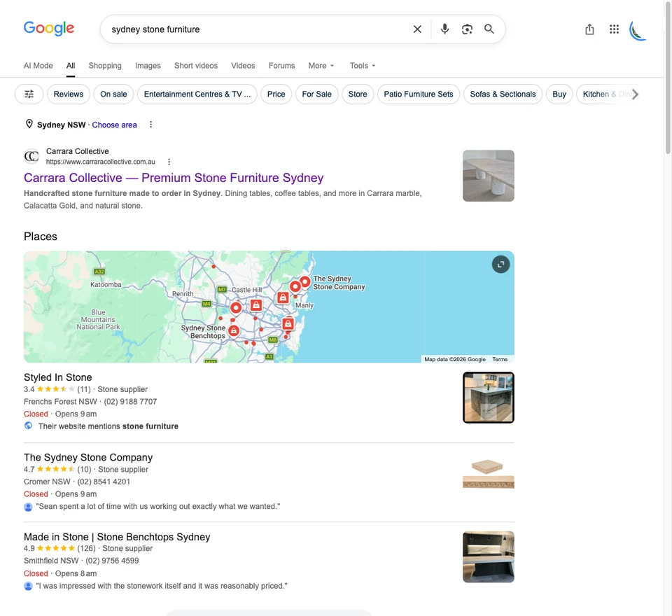Open the three-dot menu next to Choose area
The width and height of the screenshot is (672, 616).
[150, 125]
